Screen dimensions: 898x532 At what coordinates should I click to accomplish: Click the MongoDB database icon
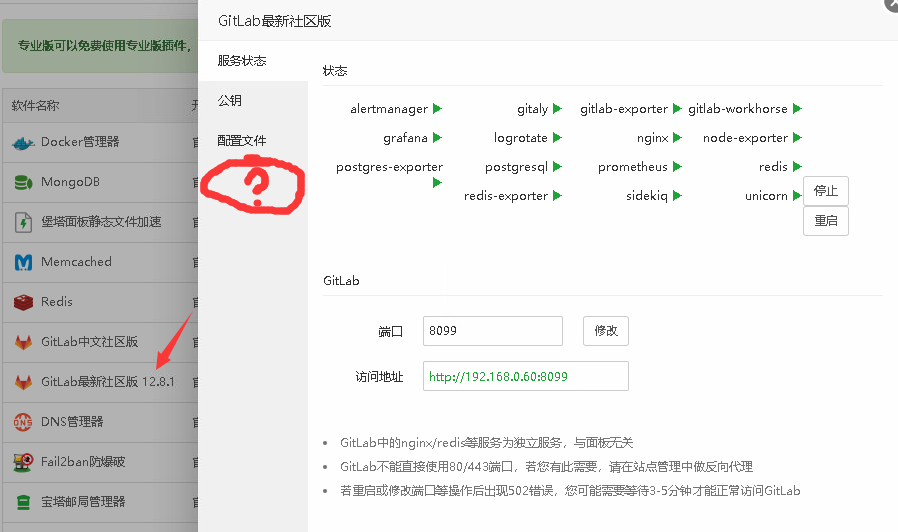click(x=23, y=183)
